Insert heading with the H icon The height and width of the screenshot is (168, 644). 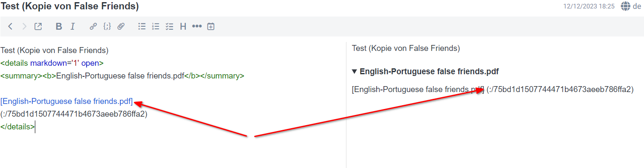coord(183,26)
